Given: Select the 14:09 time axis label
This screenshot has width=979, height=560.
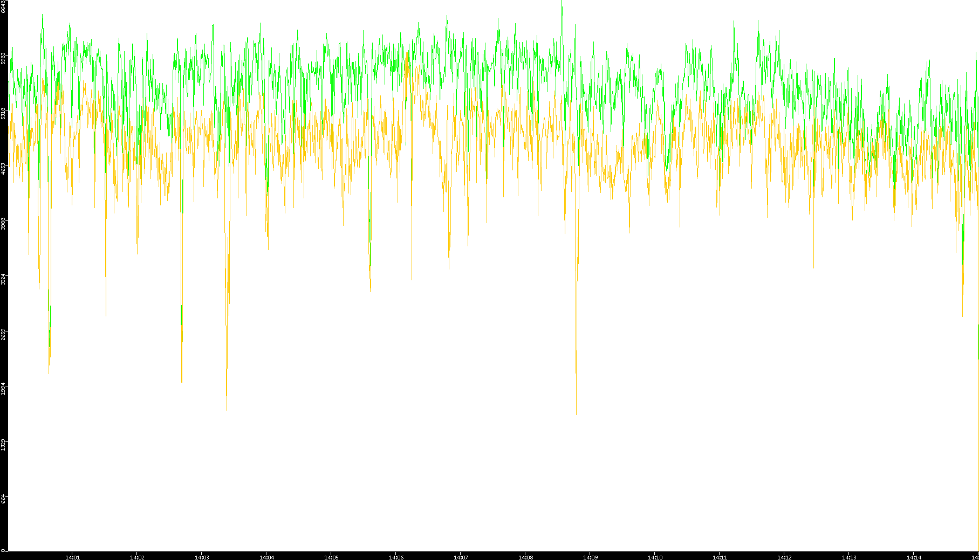Looking at the screenshot, I should 590,557.
